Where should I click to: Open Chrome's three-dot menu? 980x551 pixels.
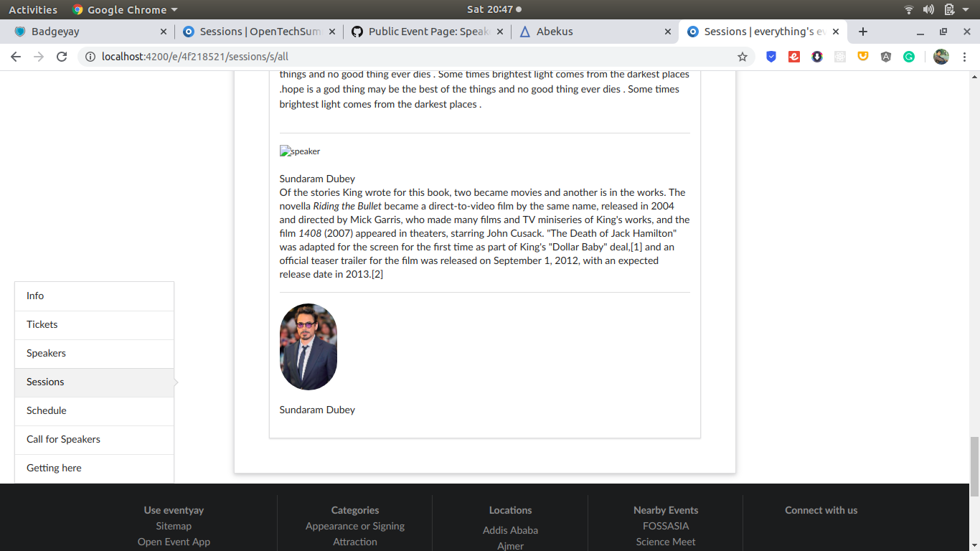coord(964,57)
